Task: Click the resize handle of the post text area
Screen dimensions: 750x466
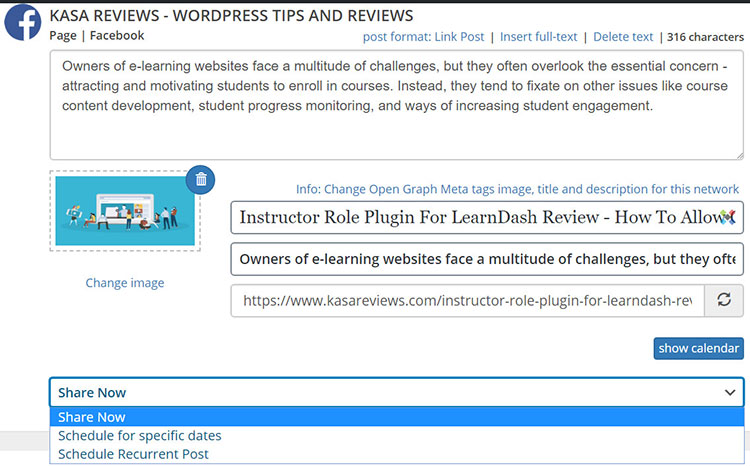Action: 739,155
